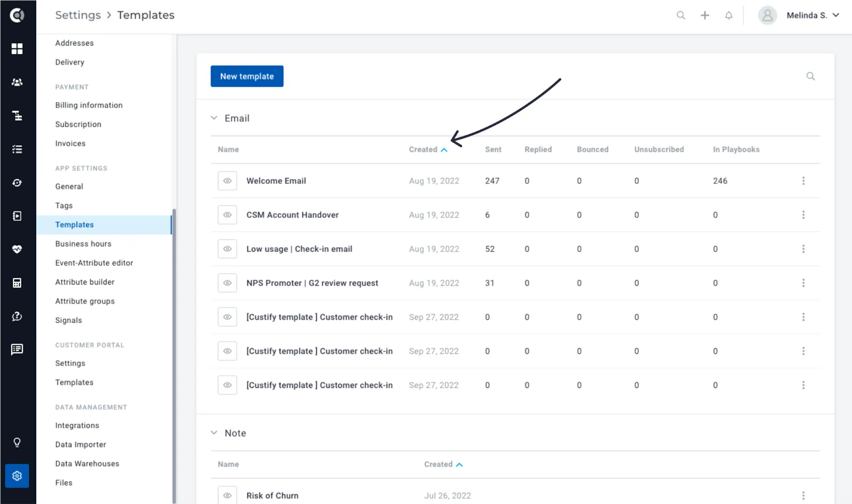The height and width of the screenshot is (504, 852).
Task: Preview Welcome Email with the eye icon
Action: pyautogui.click(x=227, y=181)
